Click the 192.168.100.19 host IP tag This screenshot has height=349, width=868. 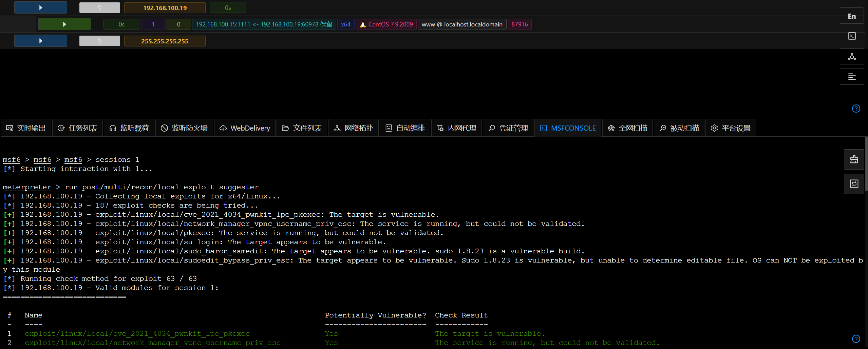pyautogui.click(x=165, y=8)
